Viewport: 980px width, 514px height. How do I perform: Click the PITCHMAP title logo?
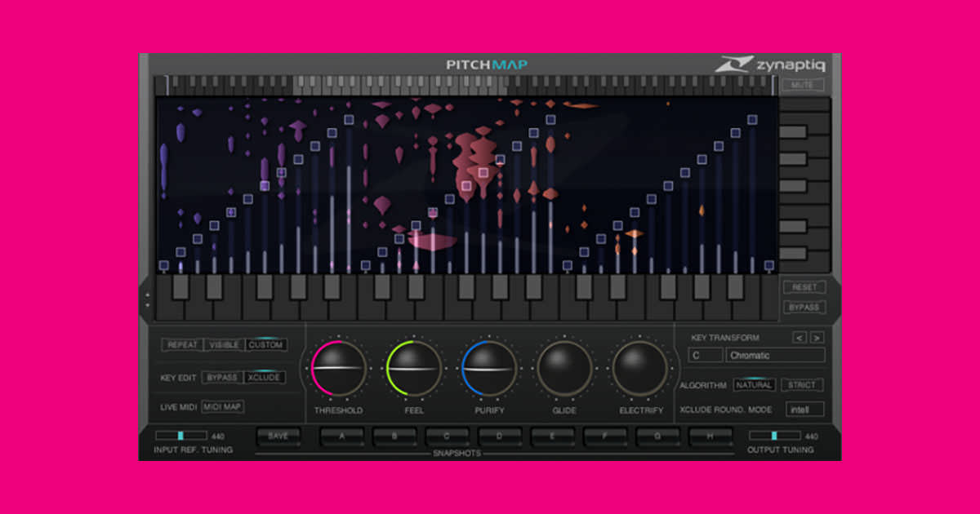[x=487, y=64]
